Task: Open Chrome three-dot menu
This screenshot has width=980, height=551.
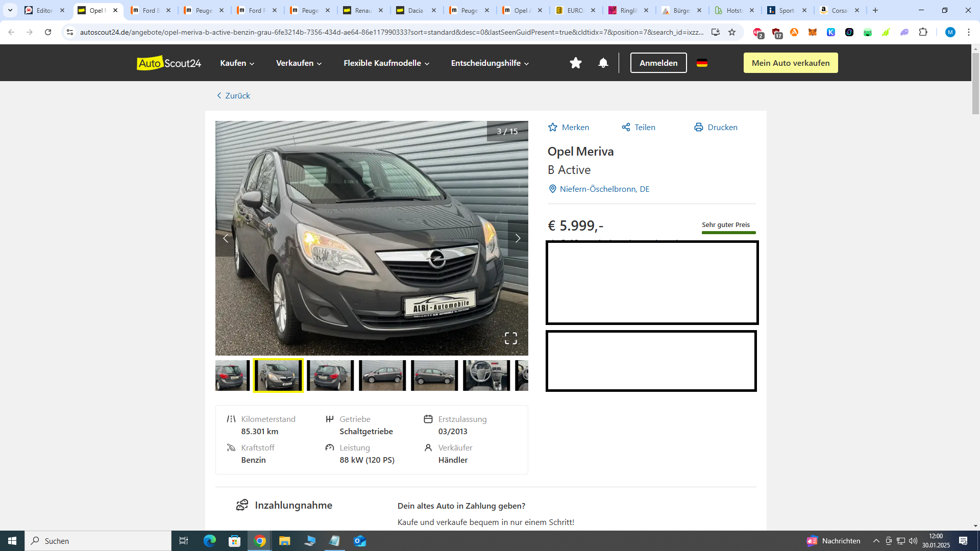Action: coord(968,32)
